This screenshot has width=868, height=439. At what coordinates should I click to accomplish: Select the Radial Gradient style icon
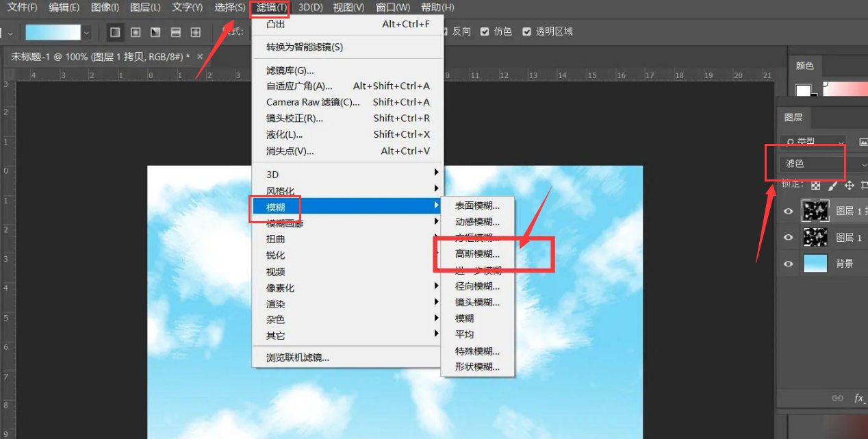point(134,32)
